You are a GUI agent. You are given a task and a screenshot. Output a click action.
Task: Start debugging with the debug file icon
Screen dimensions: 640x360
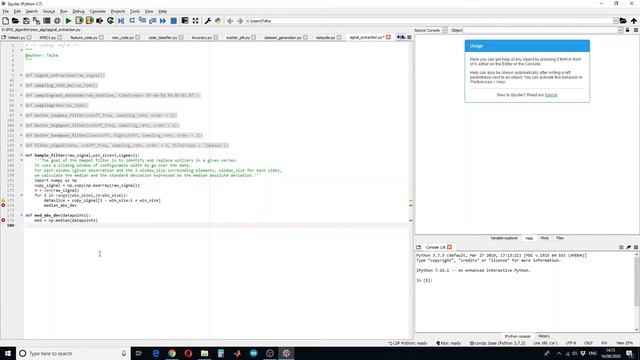121,21
